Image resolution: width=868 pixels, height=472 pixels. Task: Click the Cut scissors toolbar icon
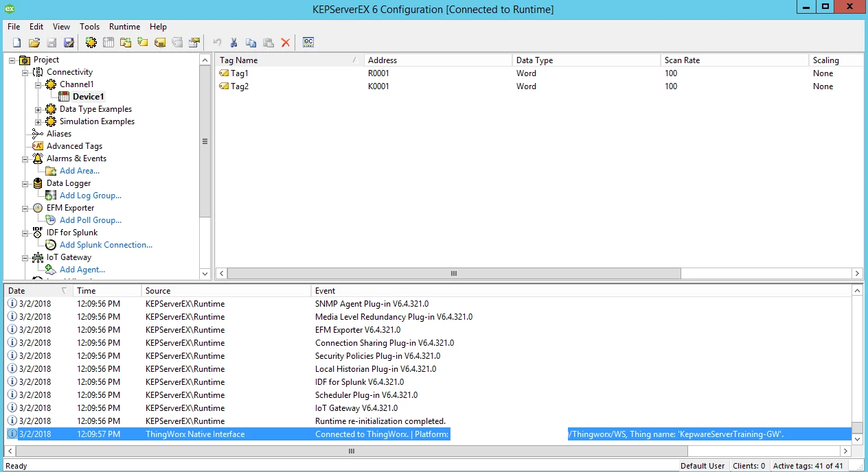click(234, 43)
